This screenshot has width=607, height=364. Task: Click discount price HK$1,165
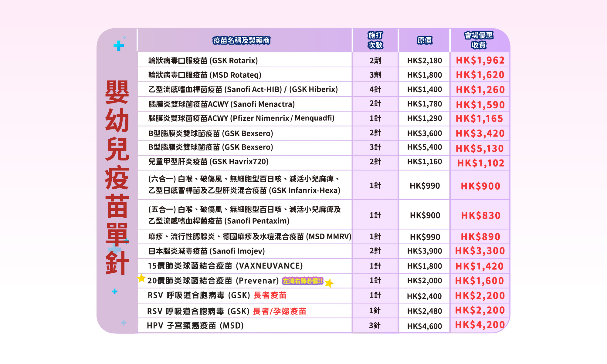[x=480, y=119]
